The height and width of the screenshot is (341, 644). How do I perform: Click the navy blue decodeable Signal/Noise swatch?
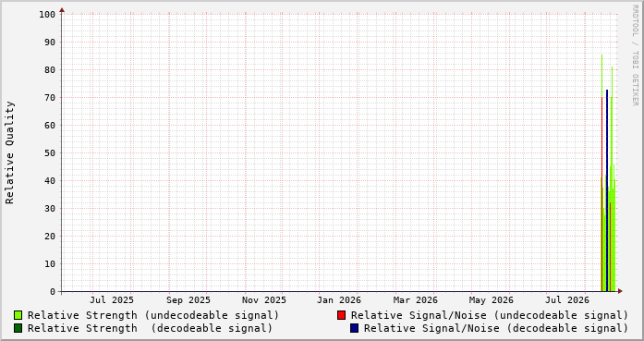pyautogui.click(x=354, y=328)
